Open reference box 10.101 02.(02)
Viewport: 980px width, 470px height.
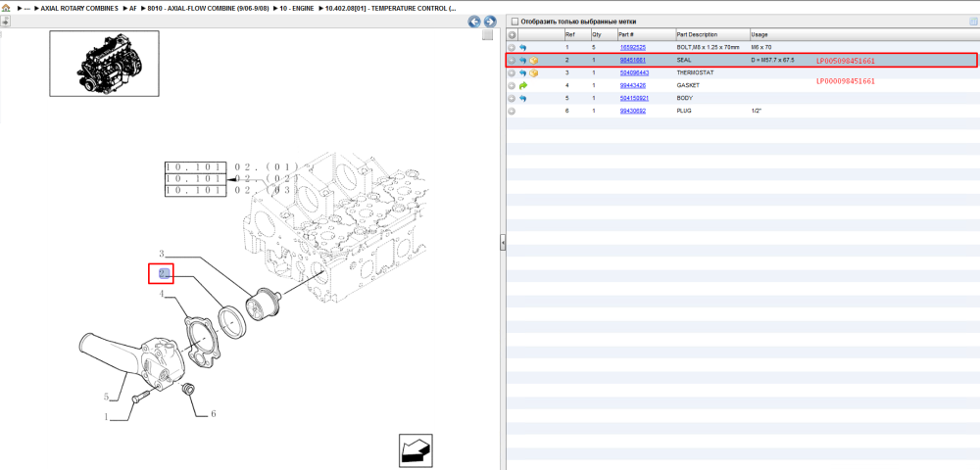[195, 179]
